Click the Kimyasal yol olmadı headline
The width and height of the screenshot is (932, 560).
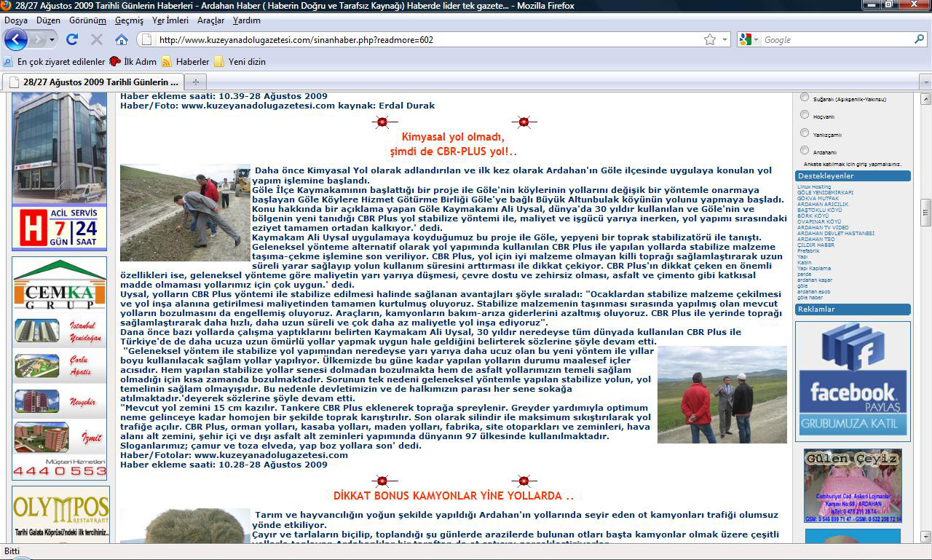coord(453,144)
